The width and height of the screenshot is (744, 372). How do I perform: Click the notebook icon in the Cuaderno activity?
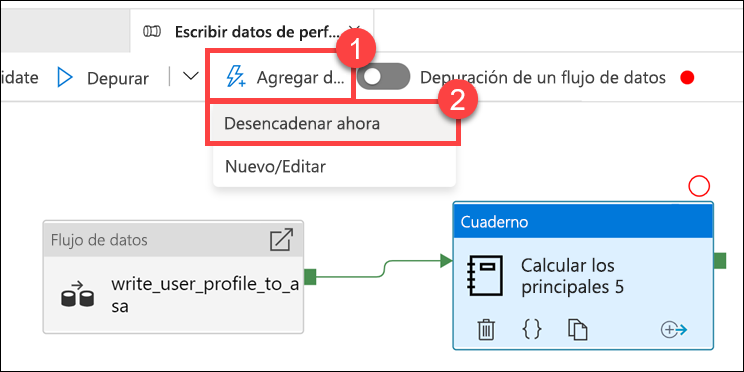[484, 276]
